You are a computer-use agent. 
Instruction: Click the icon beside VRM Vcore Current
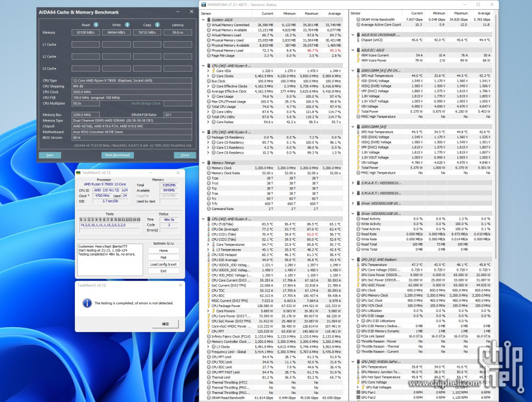click(358, 55)
